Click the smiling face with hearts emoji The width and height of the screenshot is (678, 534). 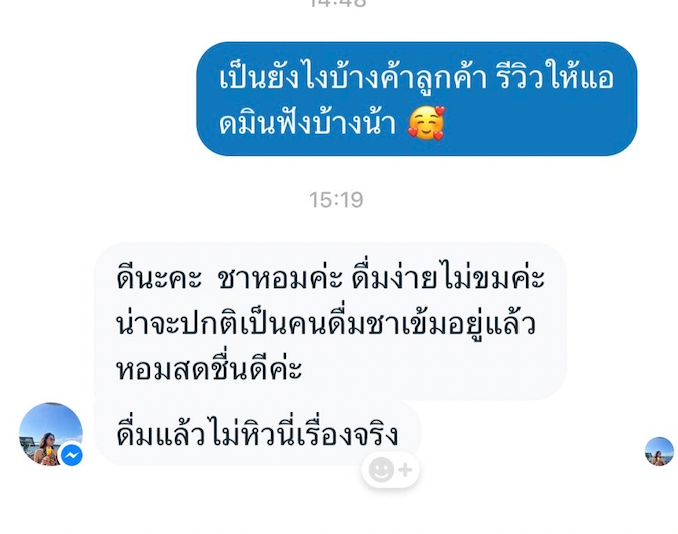click(x=426, y=123)
